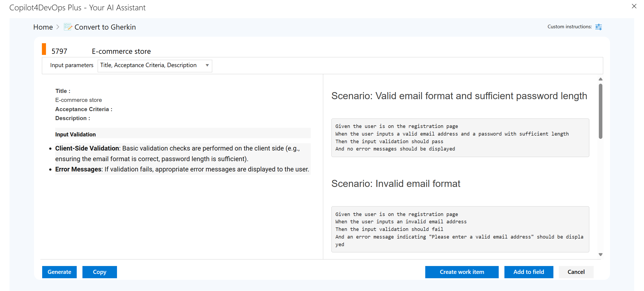
Task: Click the Add to field button
Action: [529, 272]
